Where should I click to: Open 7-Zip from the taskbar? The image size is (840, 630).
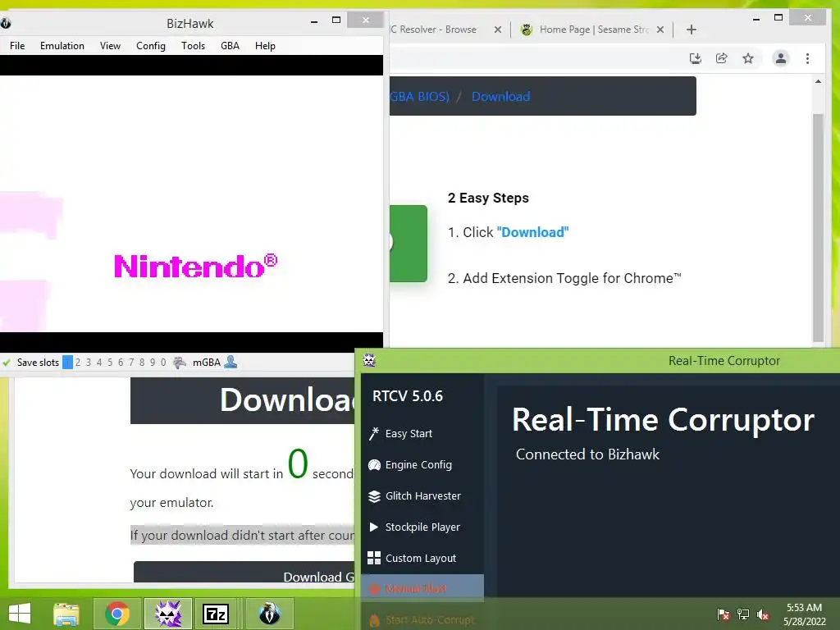216,614
